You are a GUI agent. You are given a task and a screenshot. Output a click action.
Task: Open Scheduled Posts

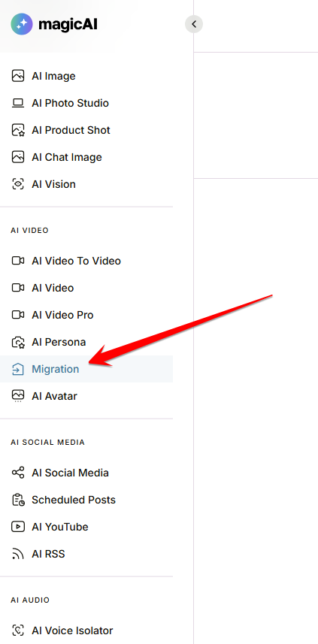point(86,500)
